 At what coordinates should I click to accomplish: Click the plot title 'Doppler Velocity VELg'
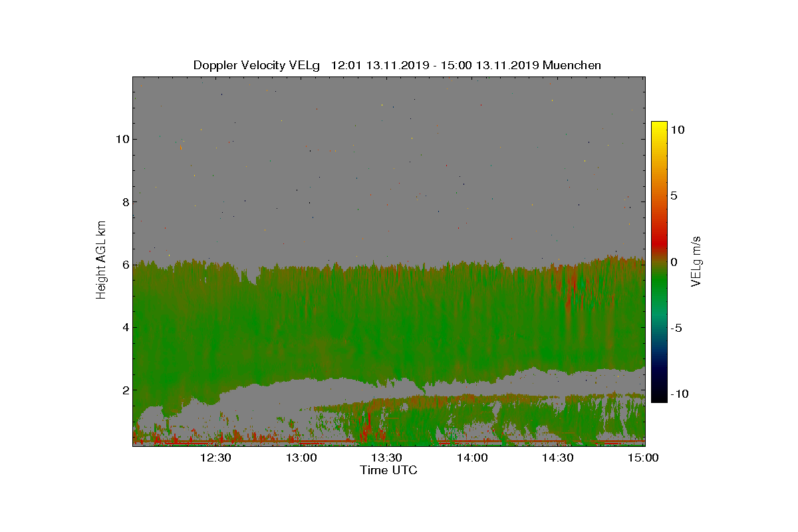tap(257, 65)
